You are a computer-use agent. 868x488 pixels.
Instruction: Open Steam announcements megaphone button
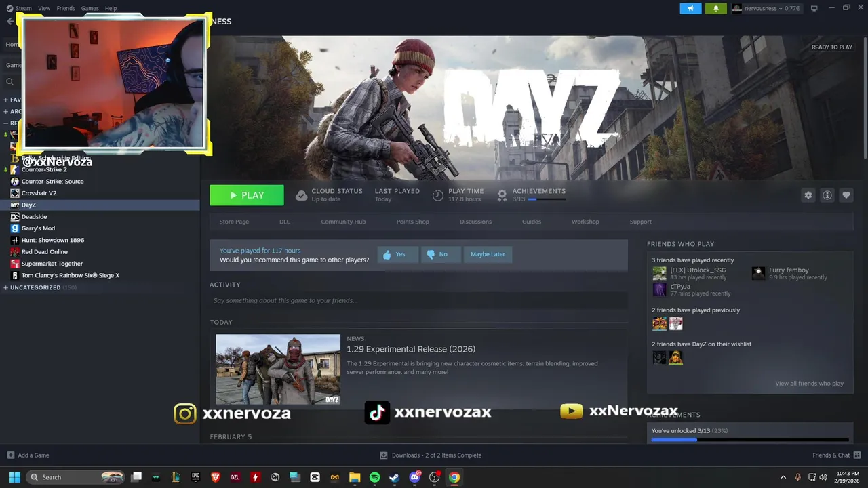coord(690,8)
